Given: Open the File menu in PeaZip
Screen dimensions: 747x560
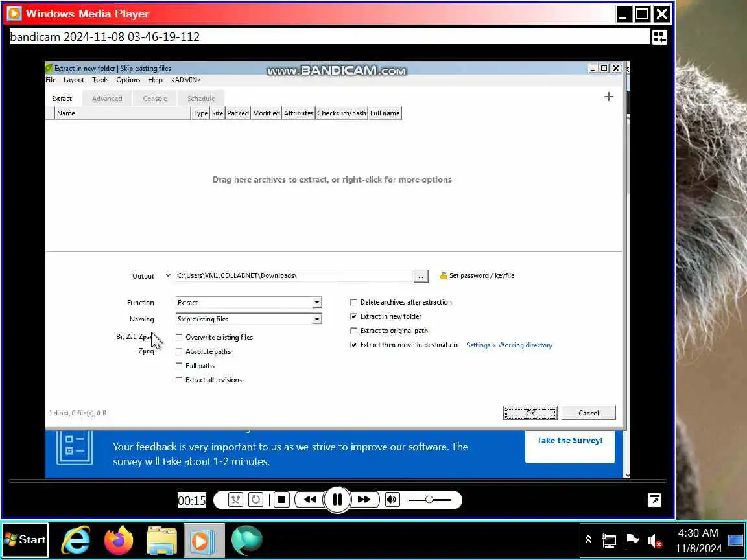Looking at the screenshot, I should point(51,80).
